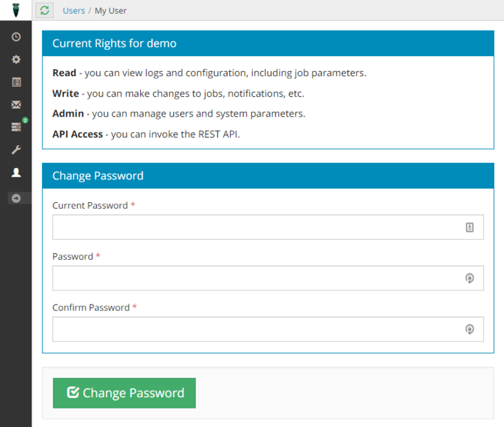Click the application logo icon

click(16, 10)
